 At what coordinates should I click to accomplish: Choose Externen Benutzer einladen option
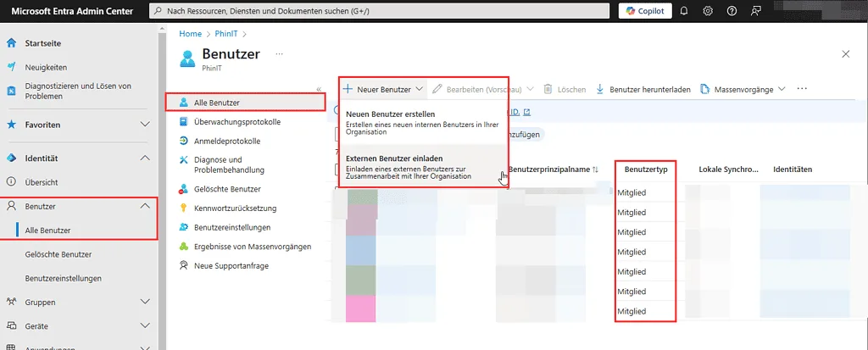click(x=395, y=159)
